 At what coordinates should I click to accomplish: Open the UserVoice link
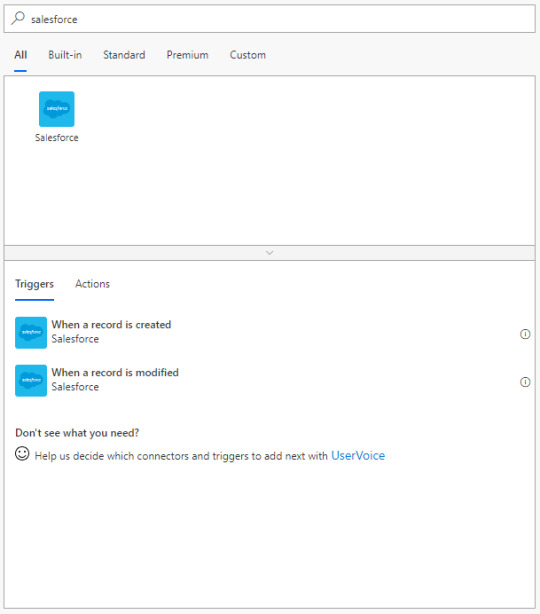coord(358,456)
